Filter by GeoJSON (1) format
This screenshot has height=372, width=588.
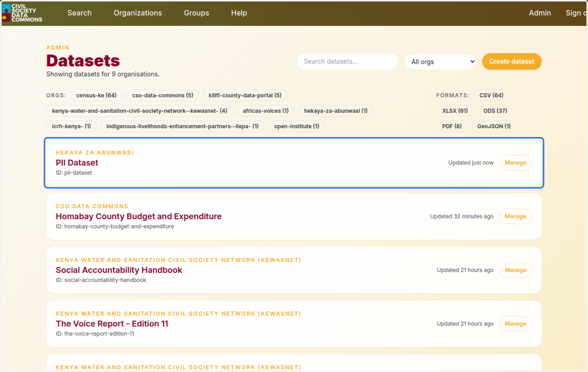[x=494, y=126]
